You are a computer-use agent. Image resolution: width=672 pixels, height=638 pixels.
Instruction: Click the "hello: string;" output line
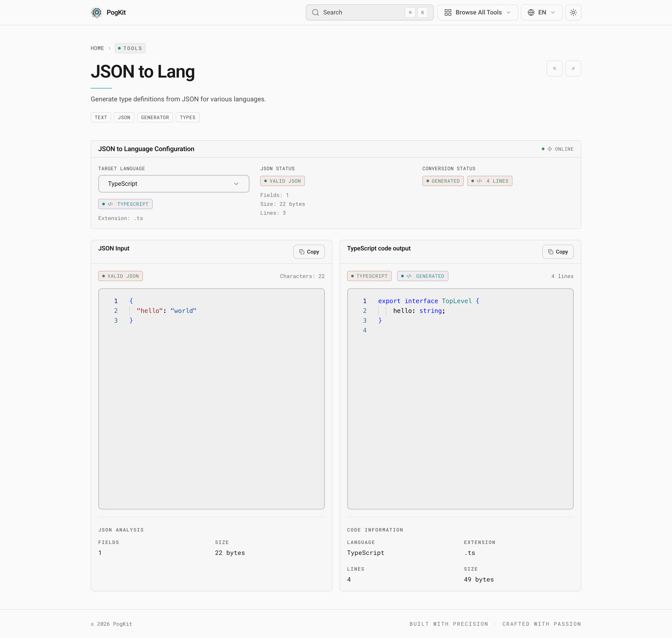pos(419,311)
